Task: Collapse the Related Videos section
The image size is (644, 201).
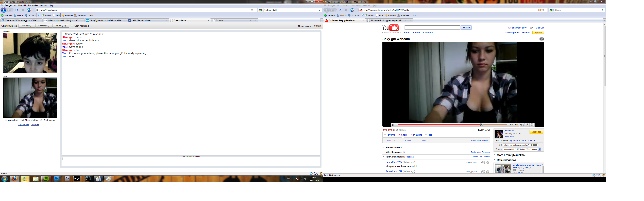Action: (x=495, y=160)
